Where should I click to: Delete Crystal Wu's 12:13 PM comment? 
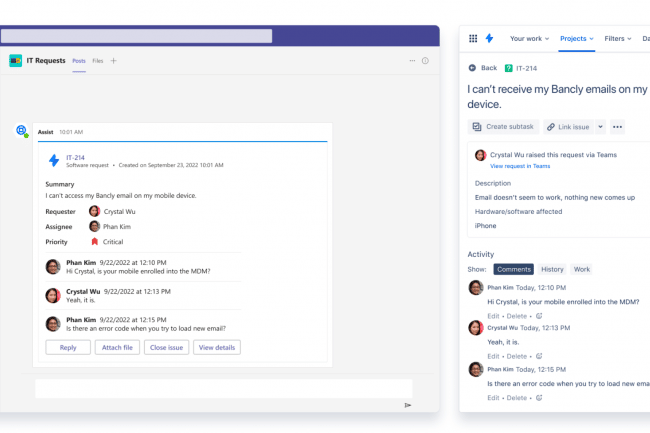click(x=517, y=356)
